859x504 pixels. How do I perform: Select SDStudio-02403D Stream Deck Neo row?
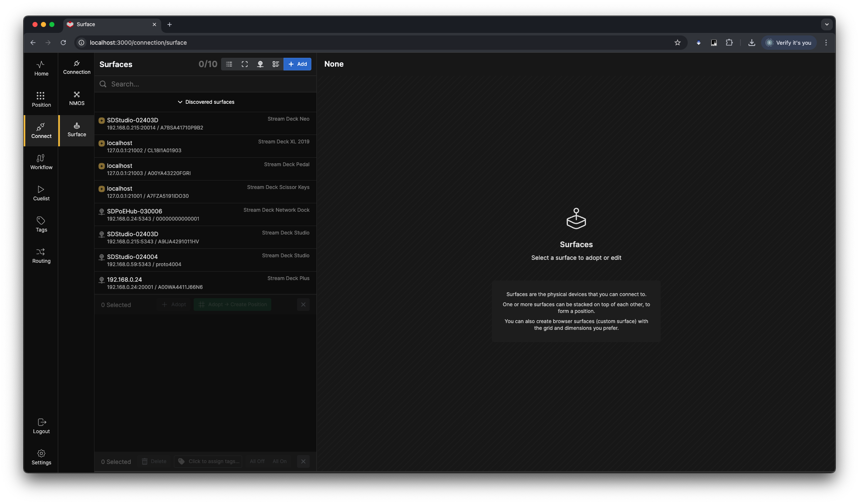(205, 124)
